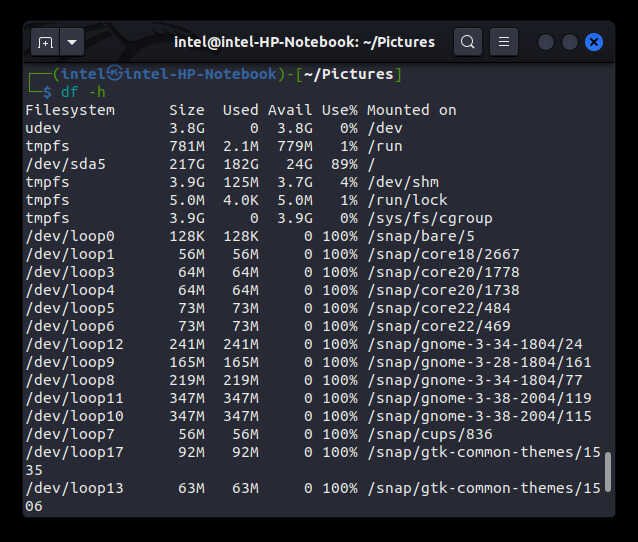Click the "/run/lock" mount point

pyautogui.click(x=407, y=200)
